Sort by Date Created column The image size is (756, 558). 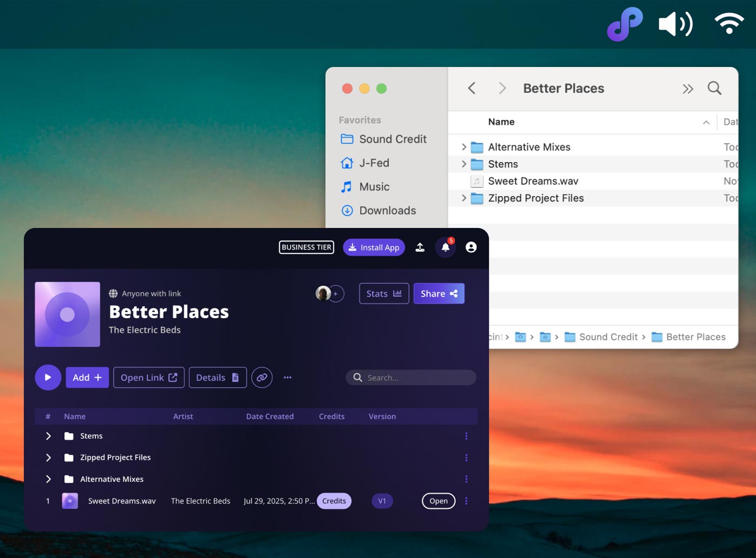[270, 416]
